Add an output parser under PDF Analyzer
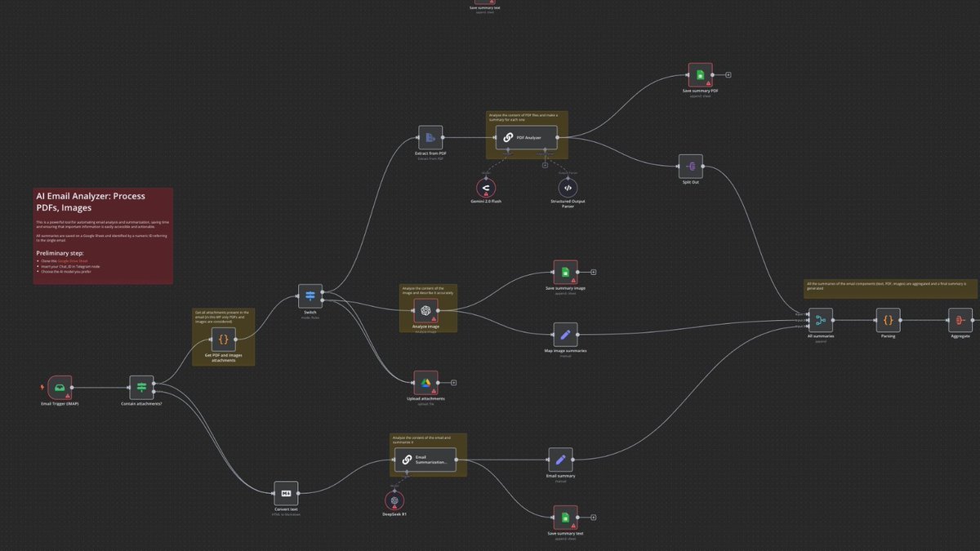This screenshot has height=551, width=980. tap(546, 165)
